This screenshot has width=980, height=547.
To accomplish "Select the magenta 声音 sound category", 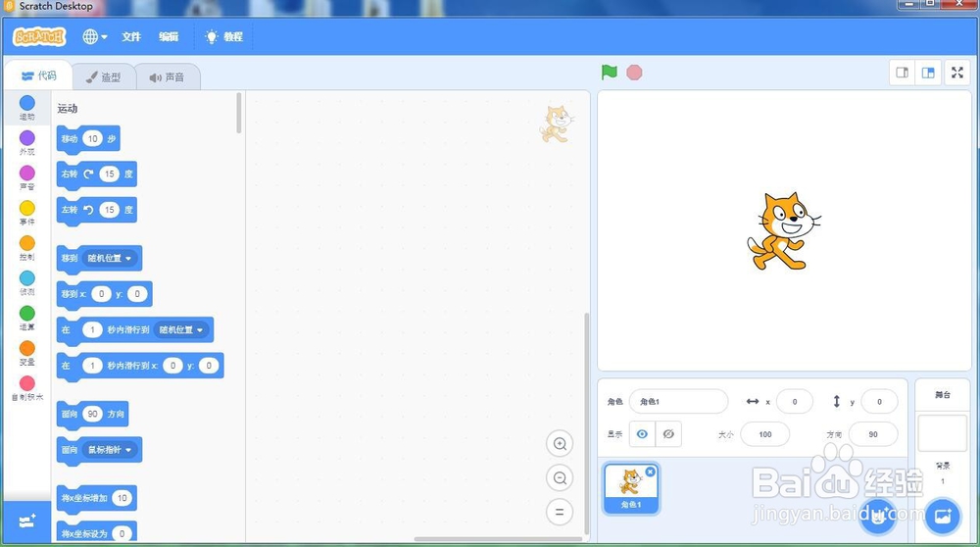I will point(26,177).
